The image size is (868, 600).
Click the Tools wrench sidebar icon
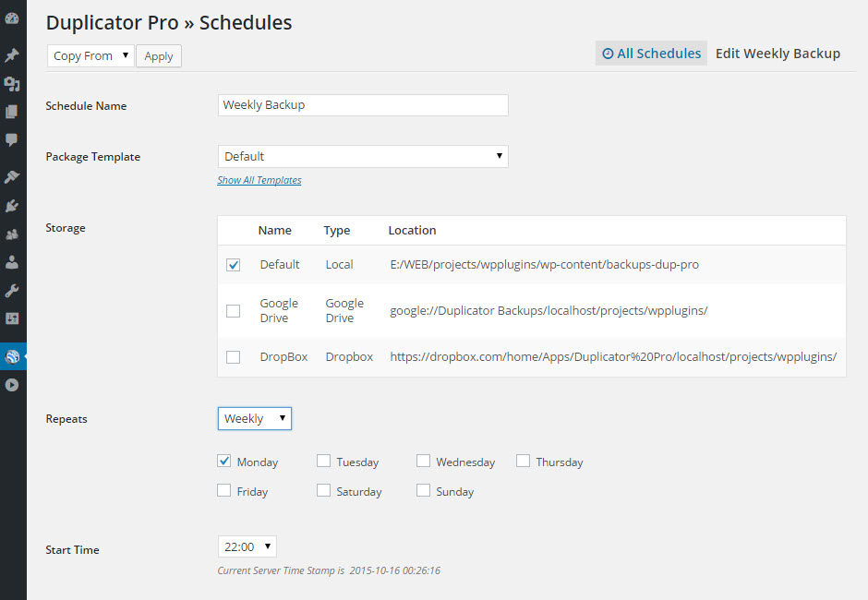12,291
